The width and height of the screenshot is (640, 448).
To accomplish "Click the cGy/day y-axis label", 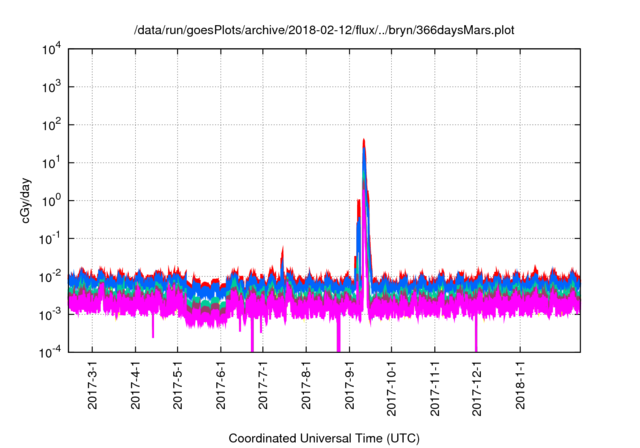I will click(33, 200).
